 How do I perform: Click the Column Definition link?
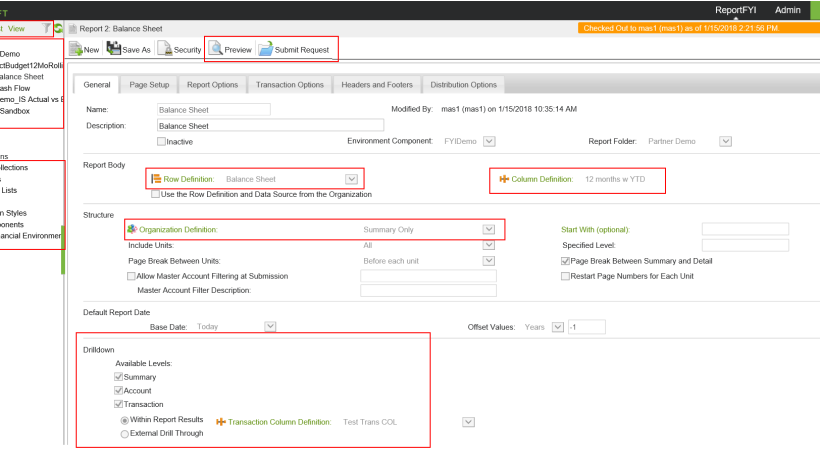(542, 179)
